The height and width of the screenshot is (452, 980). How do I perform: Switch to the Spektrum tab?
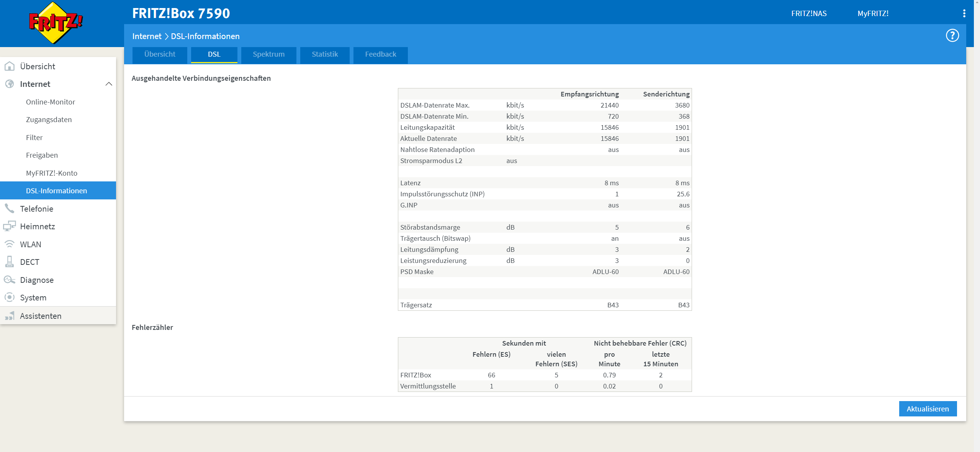[269, 55]
